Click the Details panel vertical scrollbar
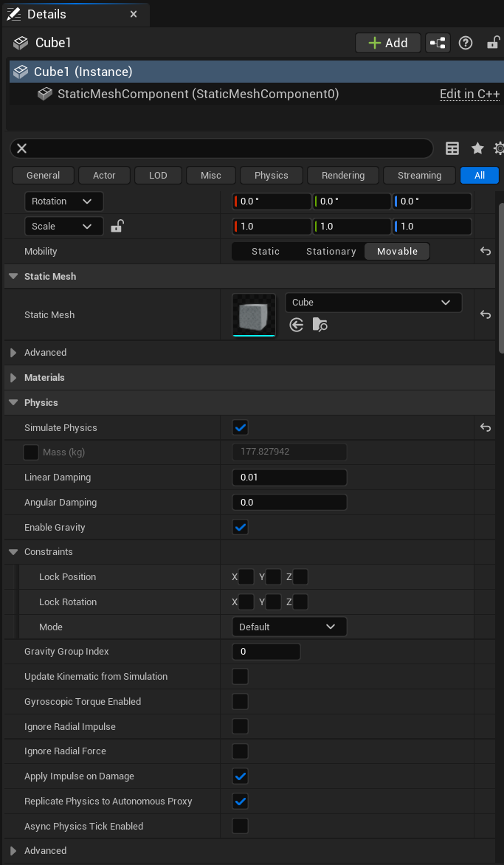The width and height of the screenshot is (504, 865). [501, 278]
